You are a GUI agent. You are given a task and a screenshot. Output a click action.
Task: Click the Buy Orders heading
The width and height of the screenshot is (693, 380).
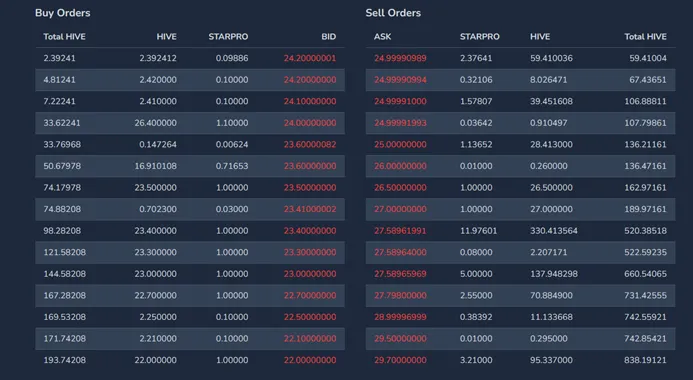(62, 13)
